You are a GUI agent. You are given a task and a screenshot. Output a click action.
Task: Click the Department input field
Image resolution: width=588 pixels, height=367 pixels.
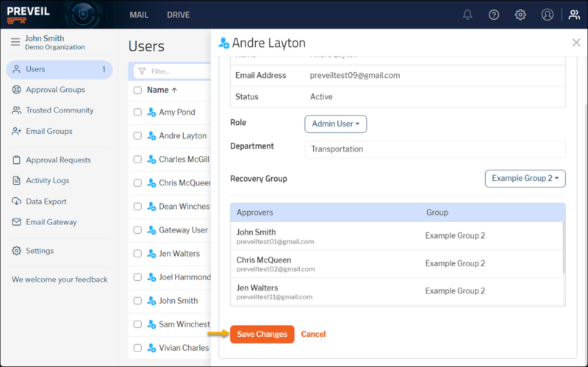[434, 149]
